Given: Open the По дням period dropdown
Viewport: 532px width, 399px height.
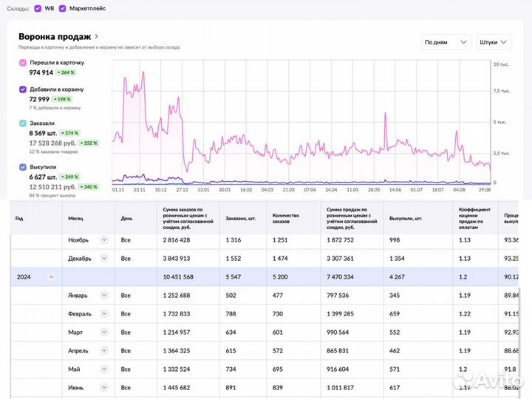Looking at the screenshot, I should [446, 42].
